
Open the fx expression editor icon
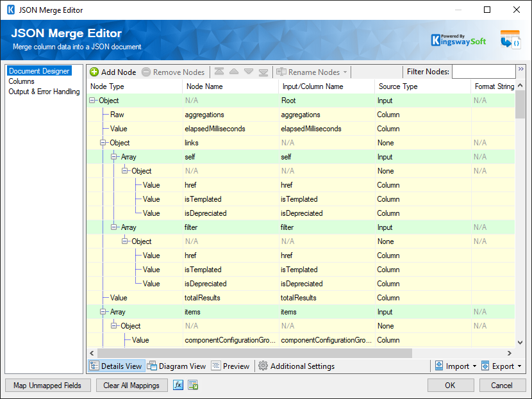pyautogui.click(x=179, y=386)
